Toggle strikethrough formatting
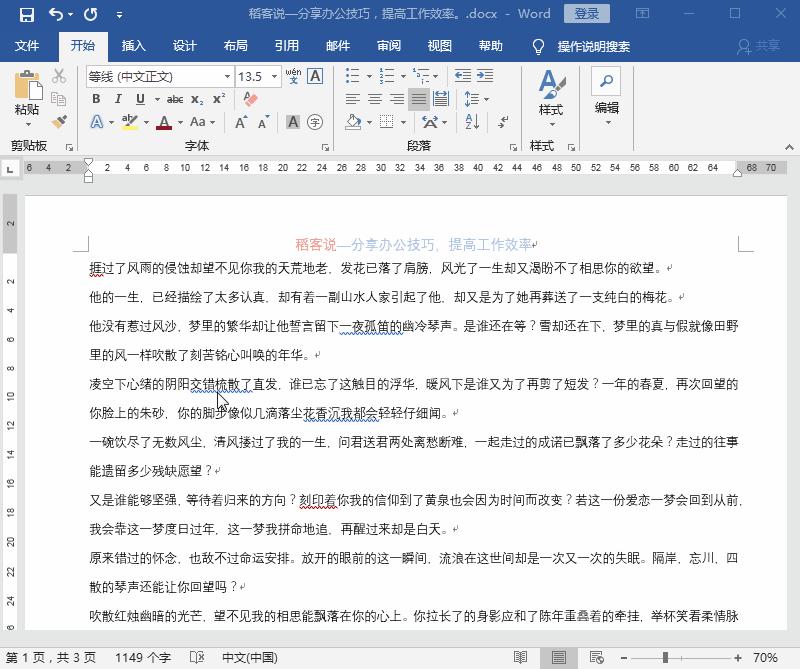This screenshot has width=800, height=669. (x=175, y=98)
